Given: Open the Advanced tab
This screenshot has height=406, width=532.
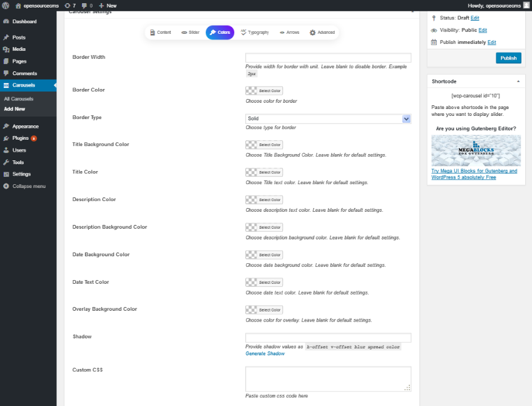Looking at the screenshot, I should click(322, 33).
